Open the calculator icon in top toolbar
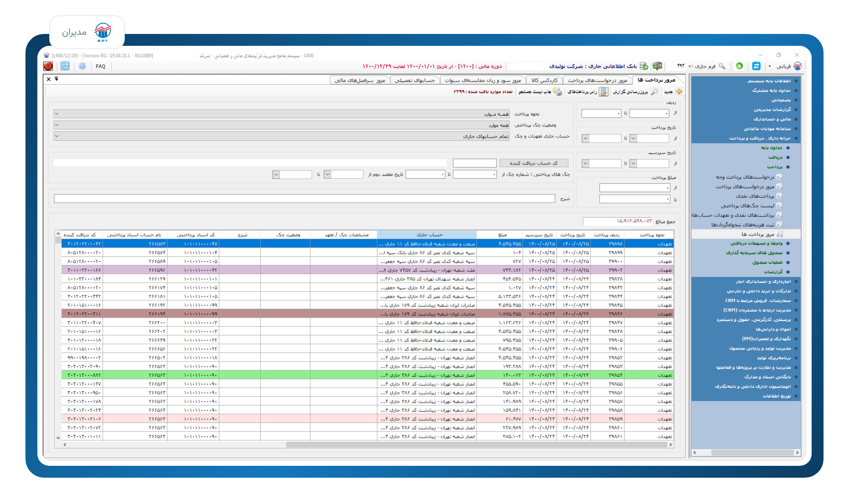This screenshot has height=504, width=849. (x=65, y=66)
